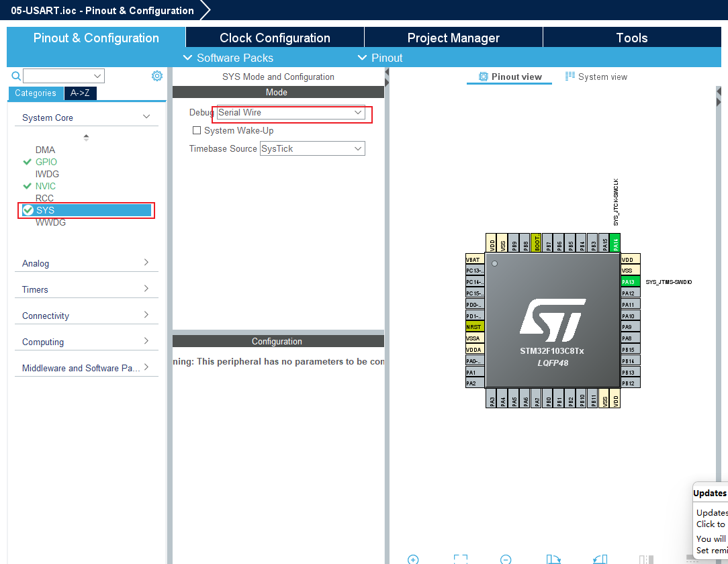
Task: Flip chip view icon in bottom toolbar
Action: coord(646,559)
